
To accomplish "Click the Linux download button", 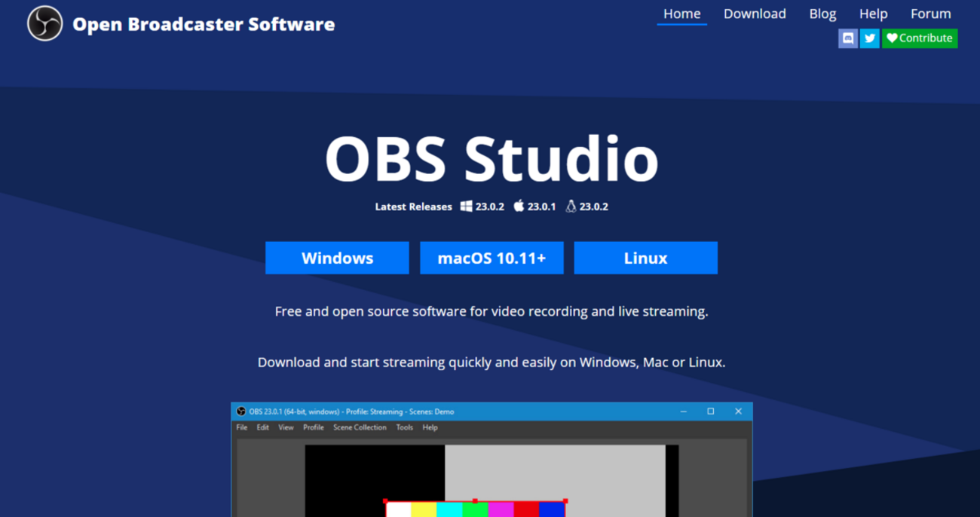I will (645, 258).
